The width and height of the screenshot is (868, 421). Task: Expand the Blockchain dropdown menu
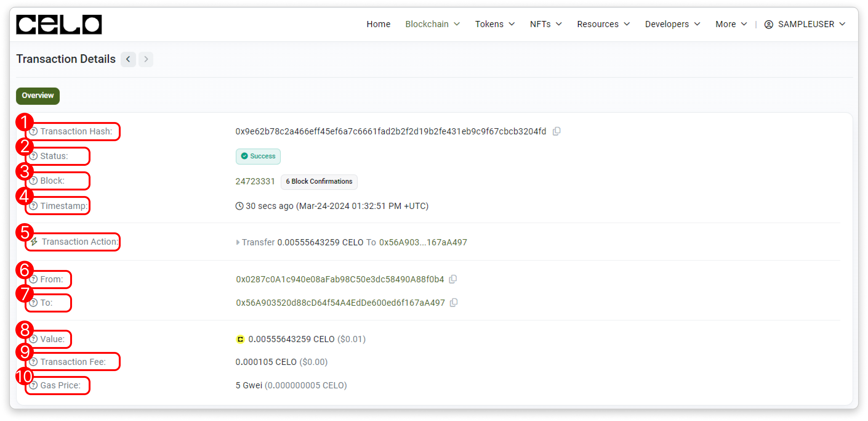click(x=432, y=24)
